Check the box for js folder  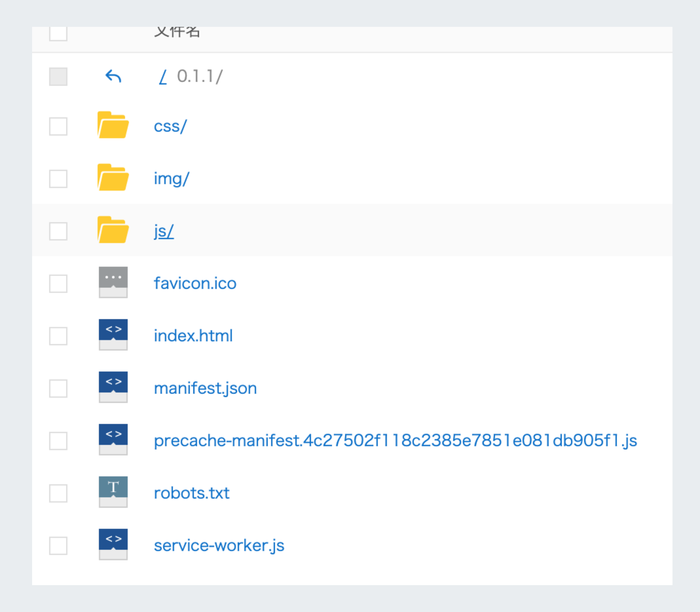pyautogui.click(x=58, y=231)
